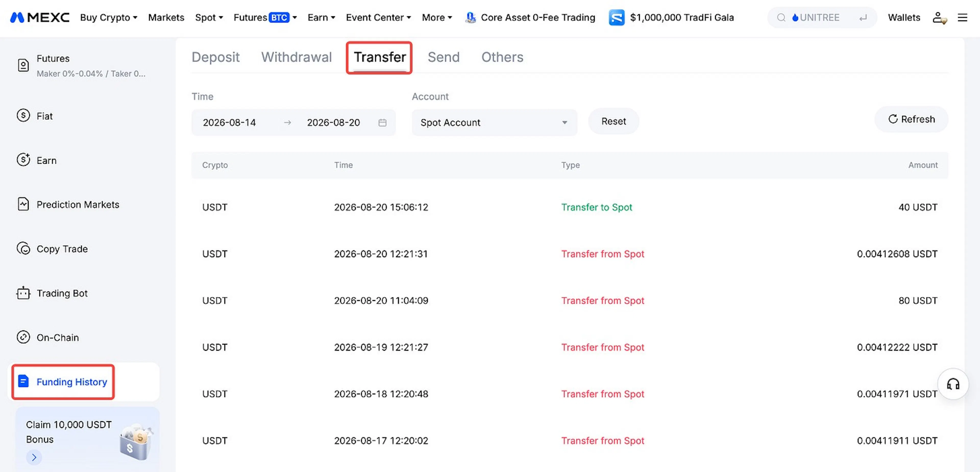980x472 pixels.
Task: Open the calendar date picker icon
Action: point(382,122)
